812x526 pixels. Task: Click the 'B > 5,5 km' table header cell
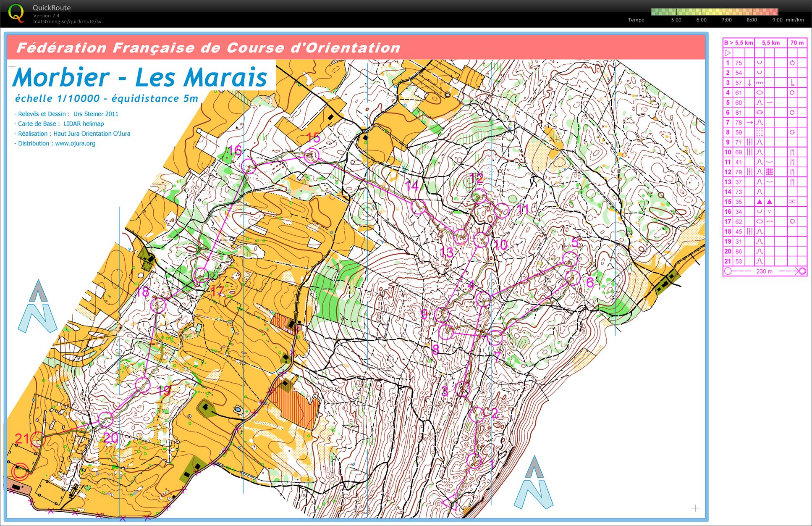click(x=739, y=43)
